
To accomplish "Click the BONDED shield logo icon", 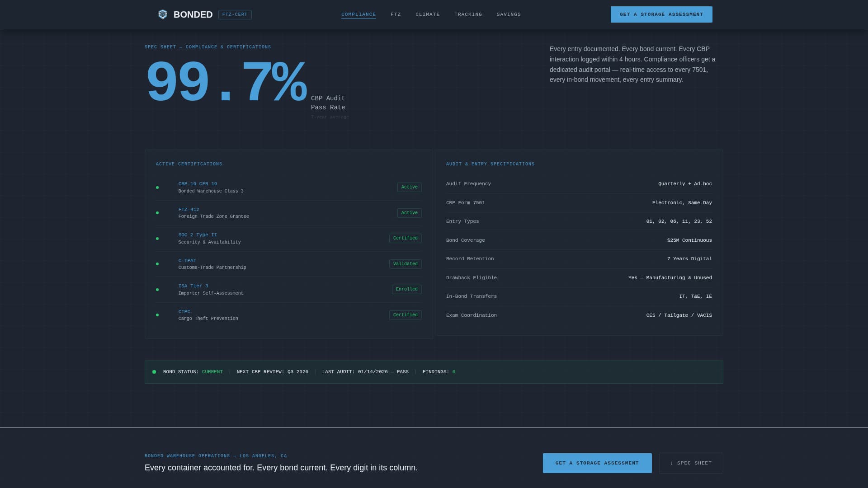I will point(162,14).
